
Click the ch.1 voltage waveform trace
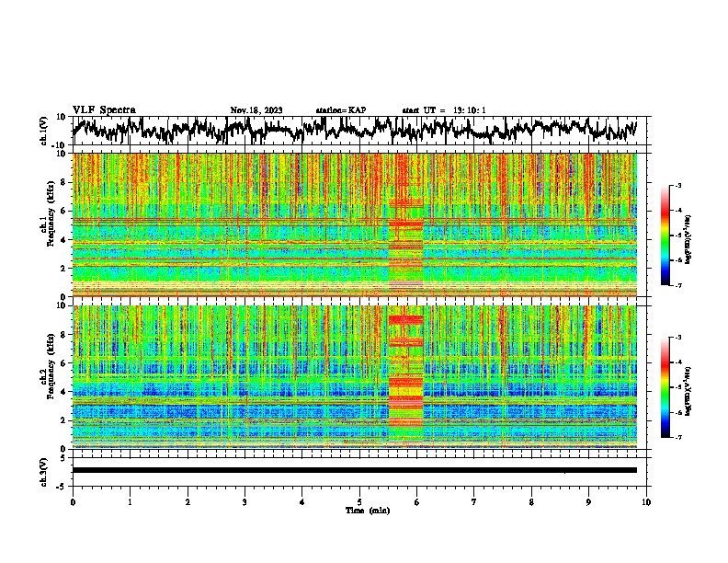click(354, 130)
